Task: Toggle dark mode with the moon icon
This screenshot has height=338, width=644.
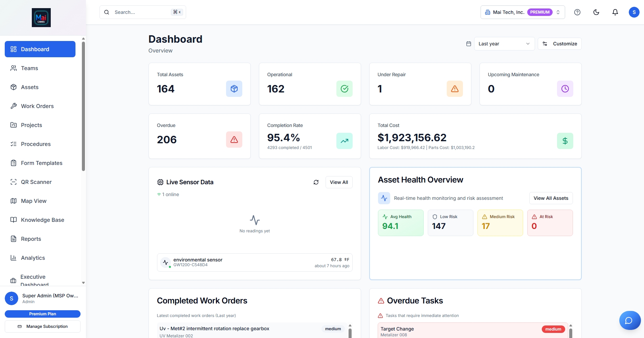Action: coord(596,12)
